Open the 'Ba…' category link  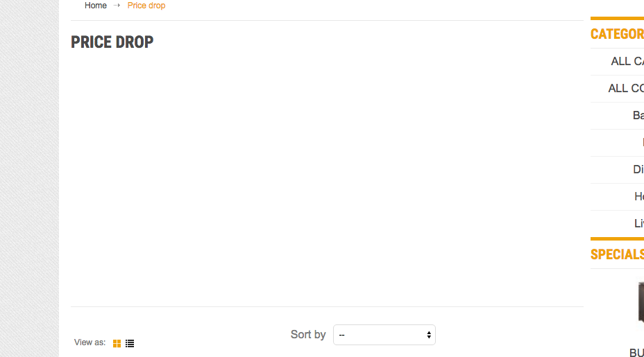pyautogui.click(x=638, y=116)
